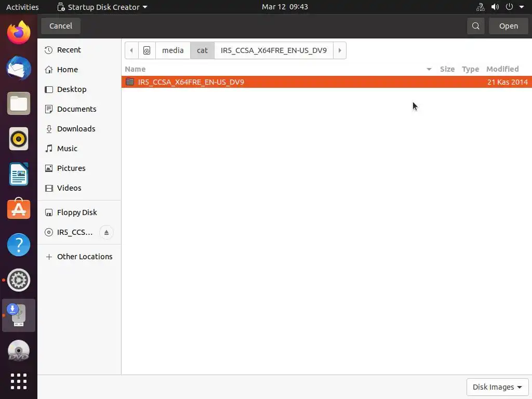
Task: Select Startup Disk Creator dock icon
Action: pyautogui.click(x=19, y=315)
